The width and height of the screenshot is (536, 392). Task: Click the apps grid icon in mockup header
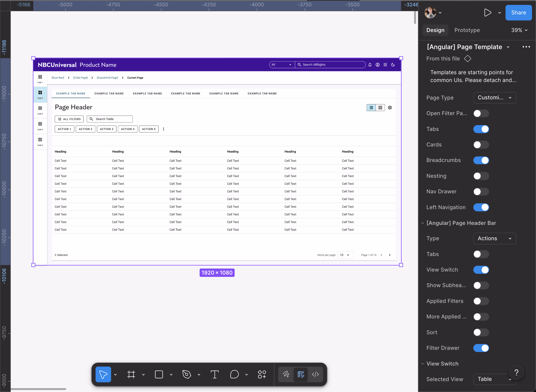point(385,64)
